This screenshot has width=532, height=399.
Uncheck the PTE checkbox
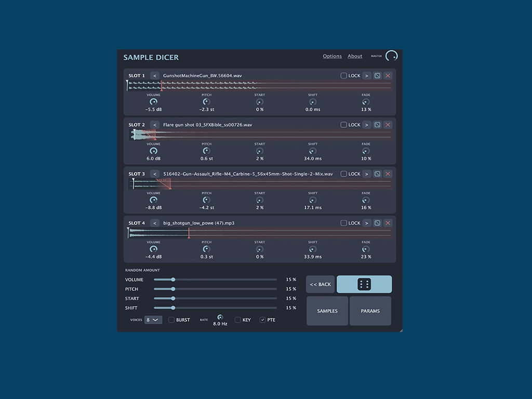[x=262, y=320]
